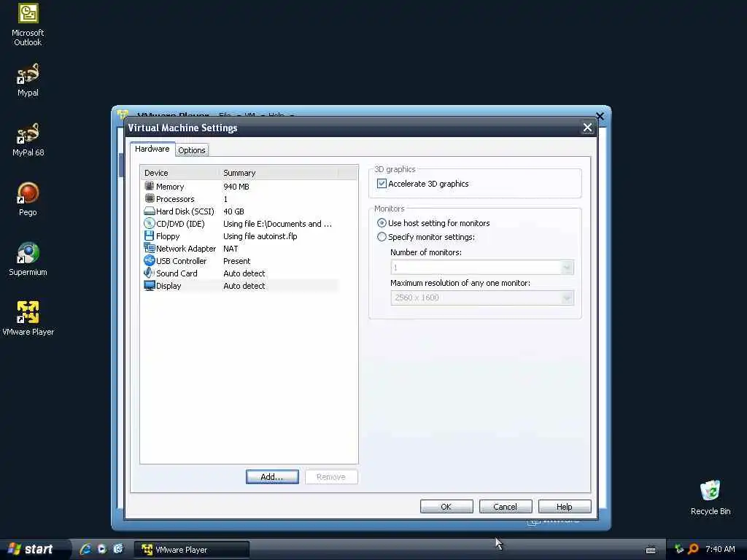
Task: Click the keyboard tray icon
Action: pos(650,550)
